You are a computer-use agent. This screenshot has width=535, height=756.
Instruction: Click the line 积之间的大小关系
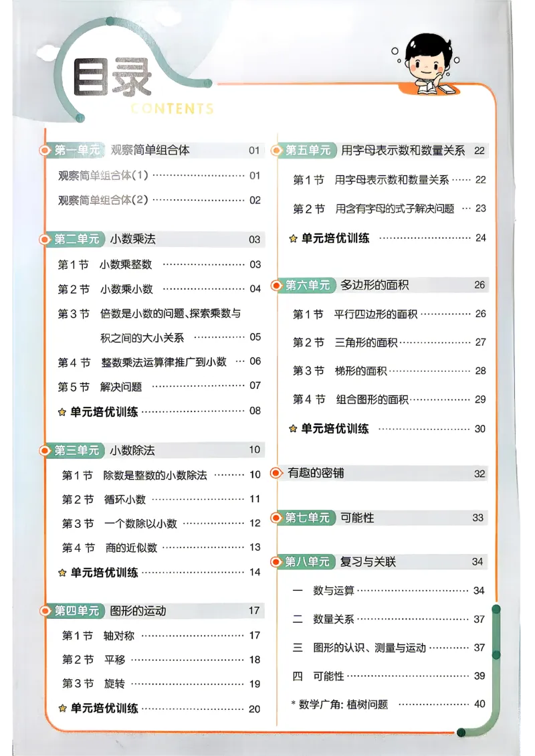point(142,338)
